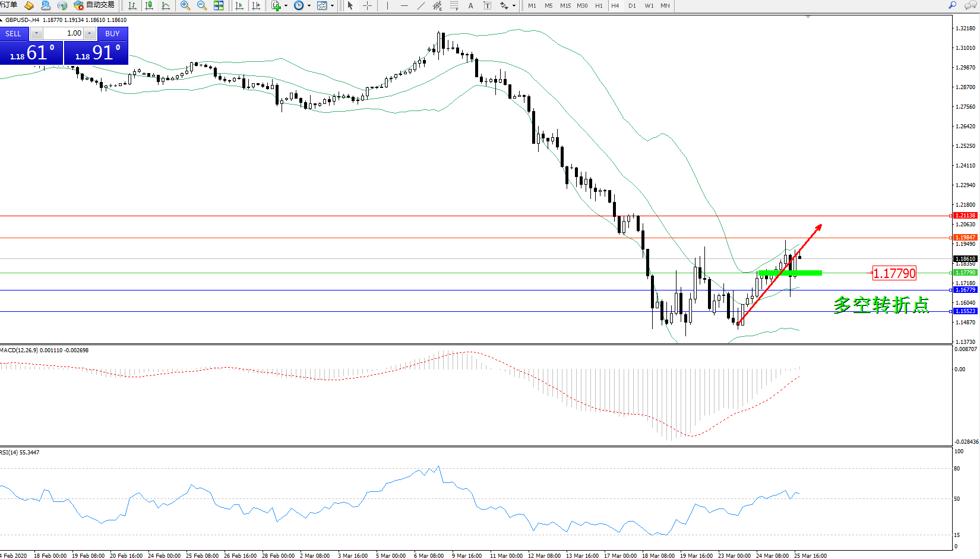Click the Zoom Out magnifier icon
This screenshot has width=980, height=559.
tap(201, 5)
